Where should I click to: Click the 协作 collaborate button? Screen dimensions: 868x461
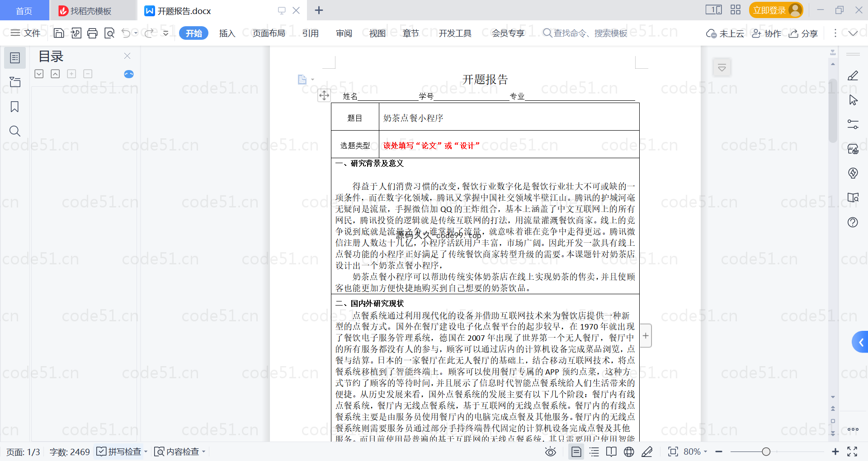pyautogui.click(x=766, y=33)
